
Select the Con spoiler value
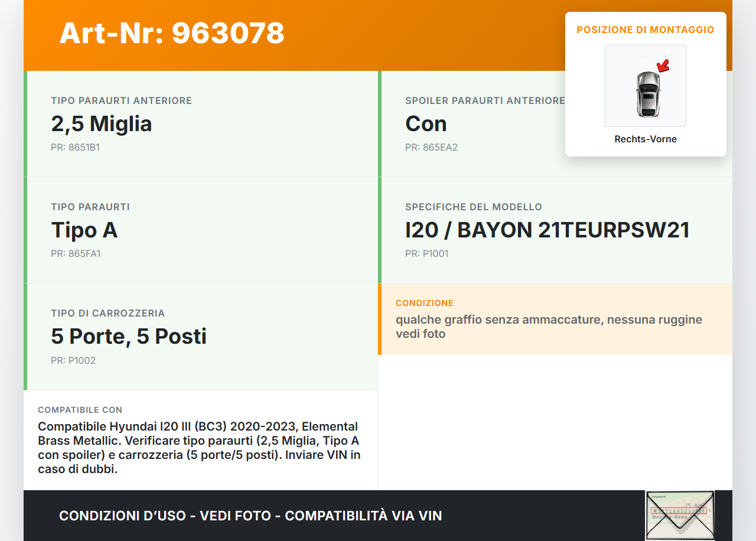pyautogui.click(x=426, y=124)
